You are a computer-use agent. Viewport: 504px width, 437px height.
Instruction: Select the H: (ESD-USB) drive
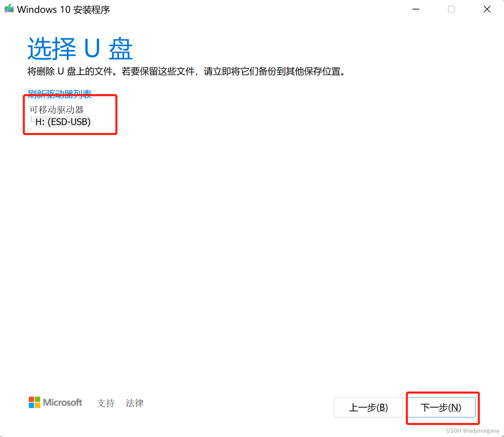coord(63,122)
